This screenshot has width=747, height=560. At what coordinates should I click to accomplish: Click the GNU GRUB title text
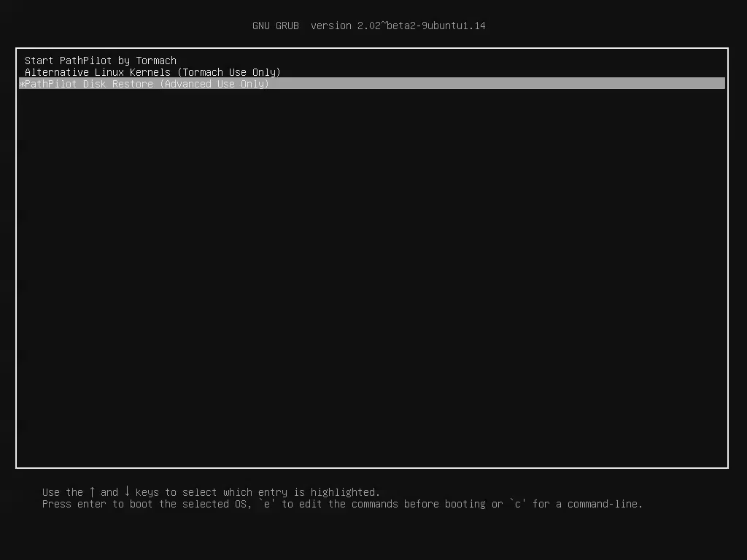277,26
